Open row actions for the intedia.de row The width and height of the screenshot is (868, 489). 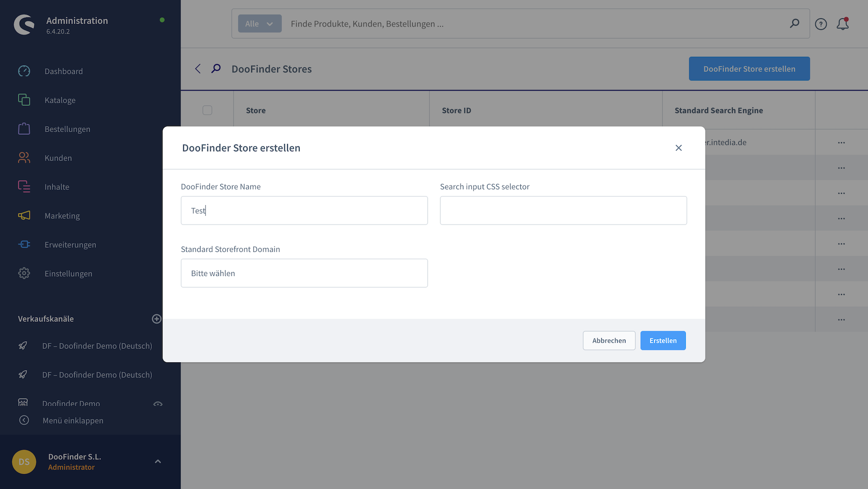(841, 143)
